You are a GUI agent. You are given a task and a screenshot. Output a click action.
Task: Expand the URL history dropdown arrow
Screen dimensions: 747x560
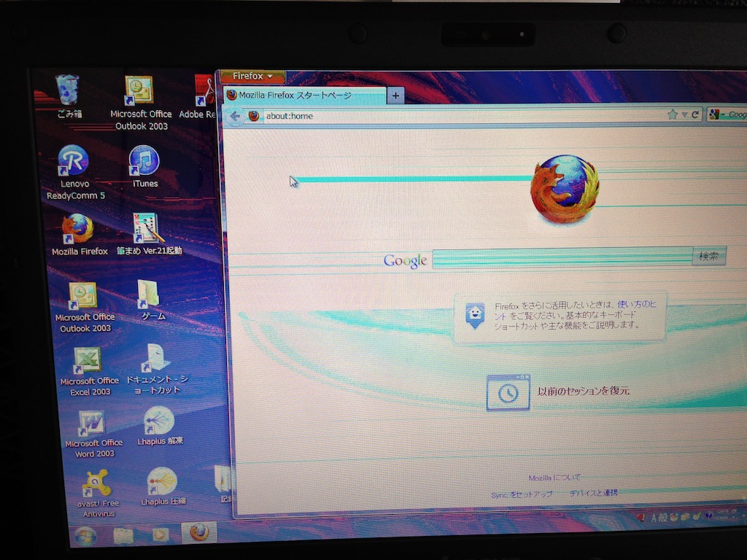click(x=684, y=114)
